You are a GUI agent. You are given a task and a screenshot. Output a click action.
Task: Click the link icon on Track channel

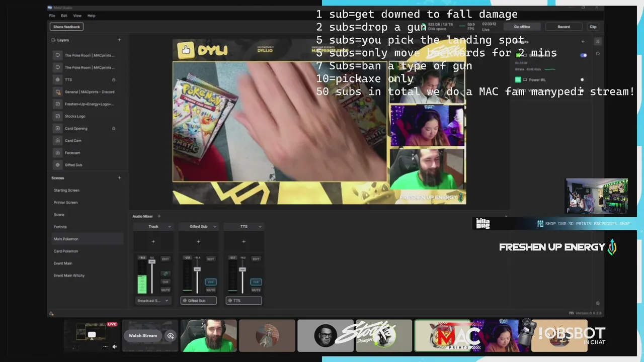pos(166,274)
